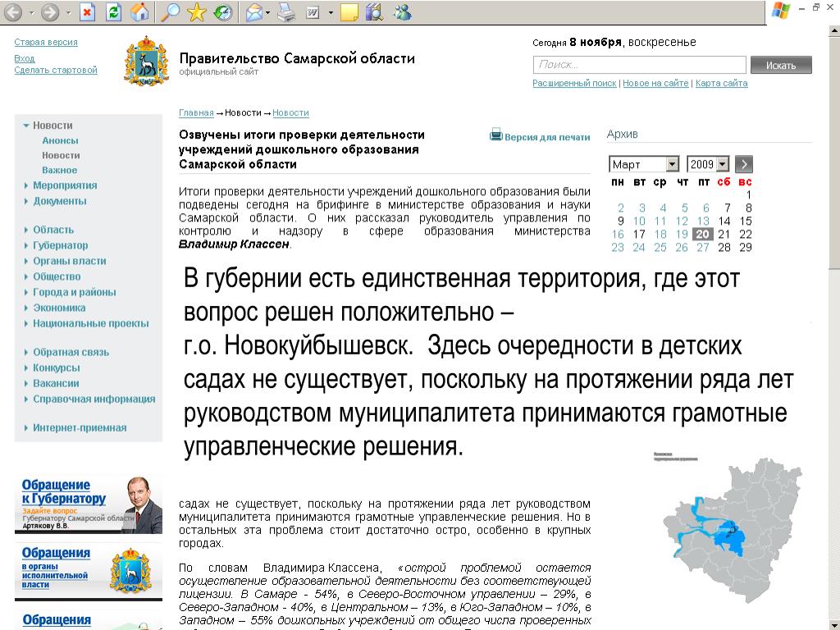The width and height of the screenshot is (840, 630).
Task: Open Общество menu item
Action: pos(57,276)
